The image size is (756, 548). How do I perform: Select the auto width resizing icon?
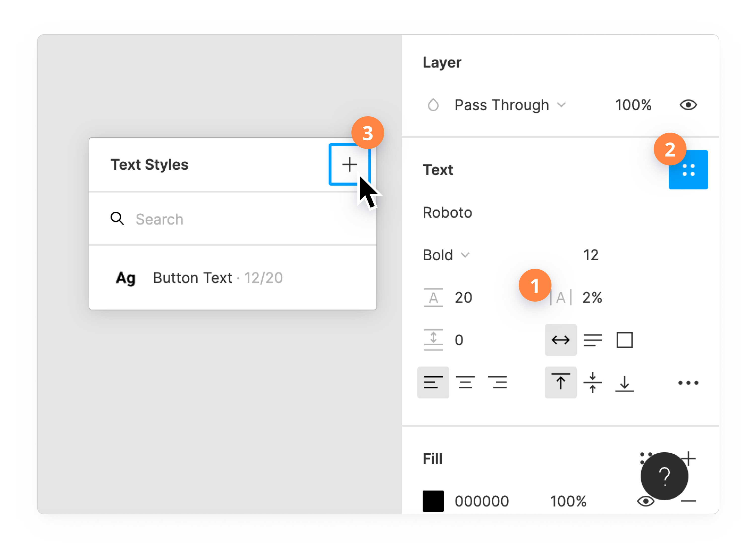tap(561, 340)
